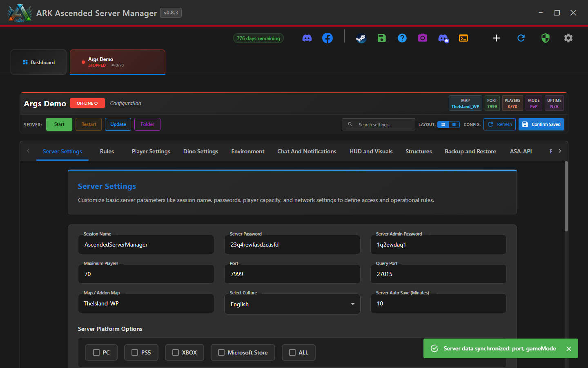This screenshot has height=368, width=588.
Task: Dismiss the synchronized notification toast
Action: point(569,349)
